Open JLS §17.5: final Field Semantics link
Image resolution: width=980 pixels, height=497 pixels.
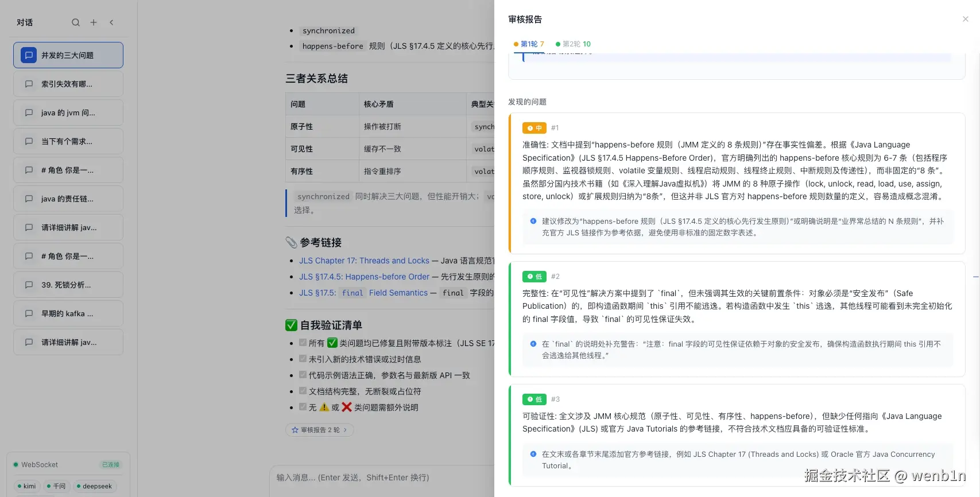coord(363,293)
